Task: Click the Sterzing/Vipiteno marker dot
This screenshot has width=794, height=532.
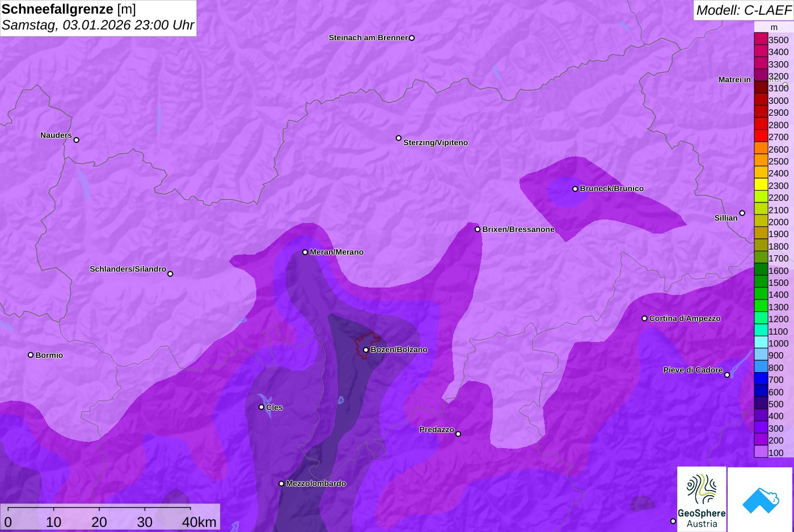Action: pos(399,138)
